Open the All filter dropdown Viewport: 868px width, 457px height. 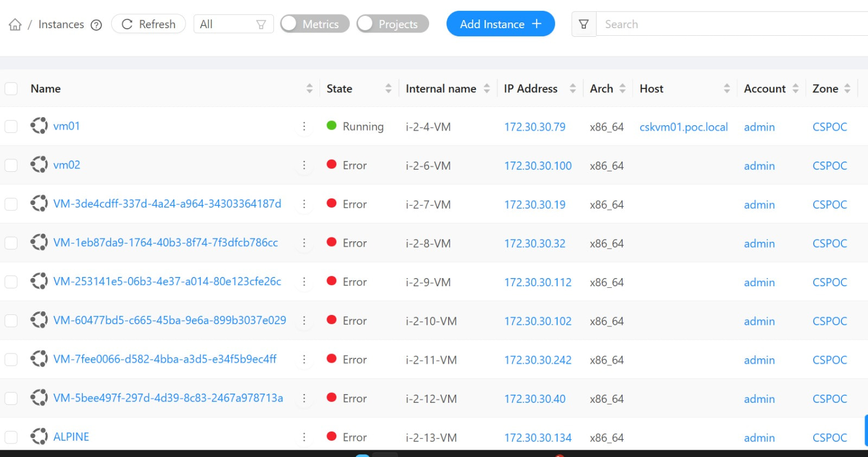[233, 24]
